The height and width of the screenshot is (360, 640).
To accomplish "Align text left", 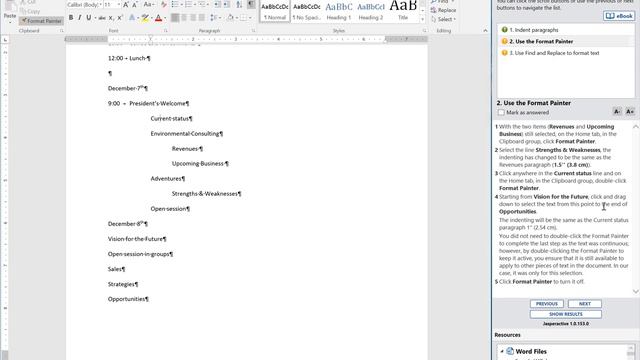I will (175, 18).
